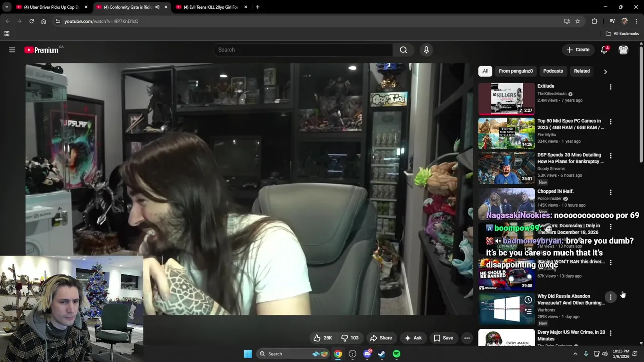Open the YouTube guide hamburger menu
This screenshot has width=644, height=362.
click(x=12, y=50)
